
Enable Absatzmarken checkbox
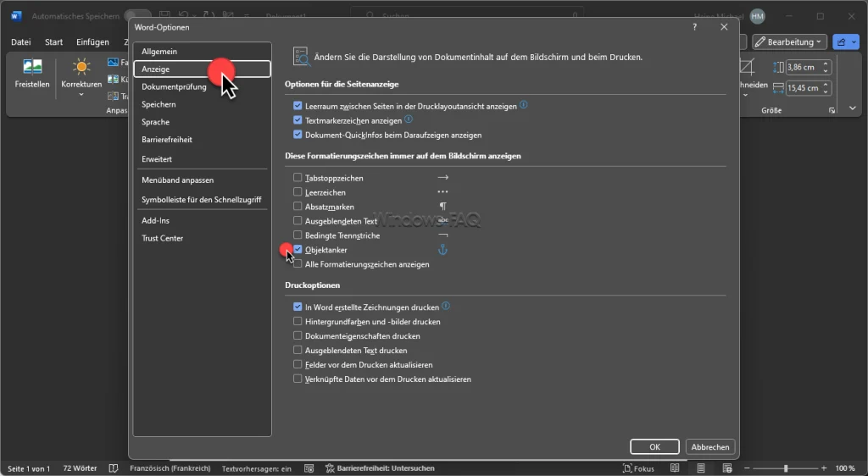pos(298,206)
